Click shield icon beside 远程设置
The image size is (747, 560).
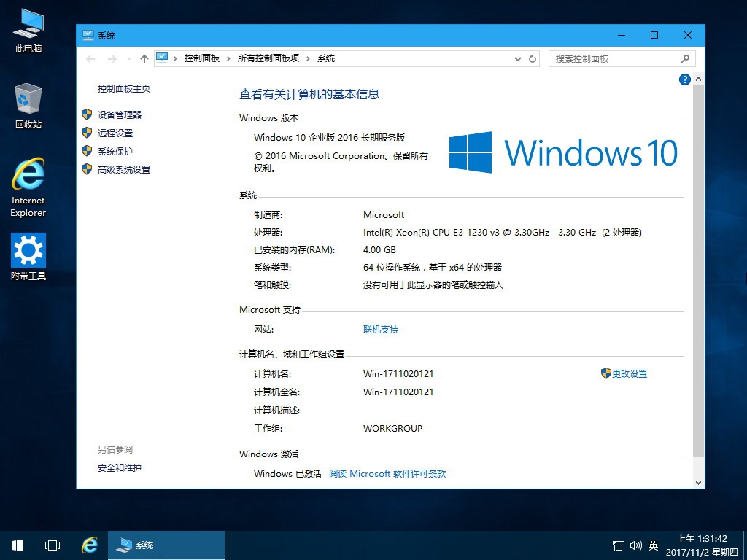(87, 133)
